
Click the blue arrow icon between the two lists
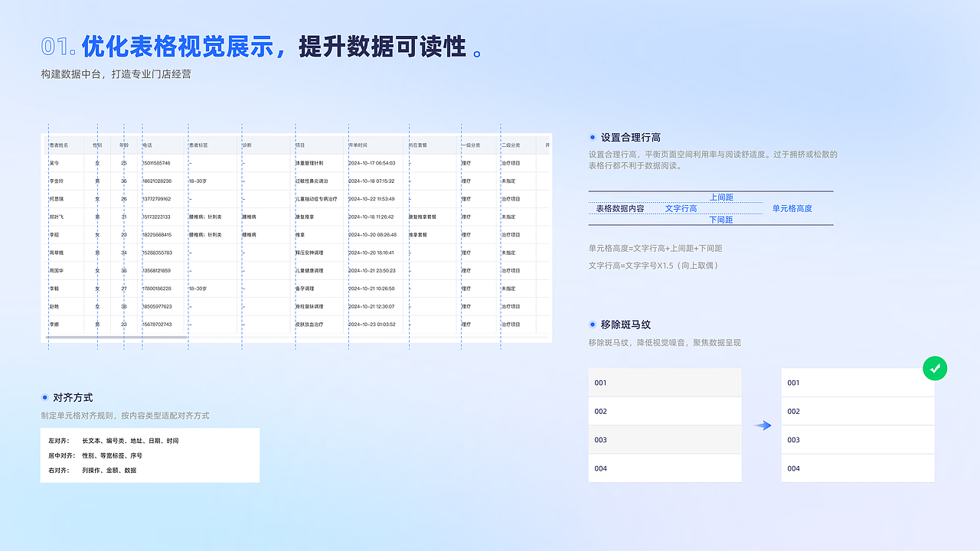point(763,425)
